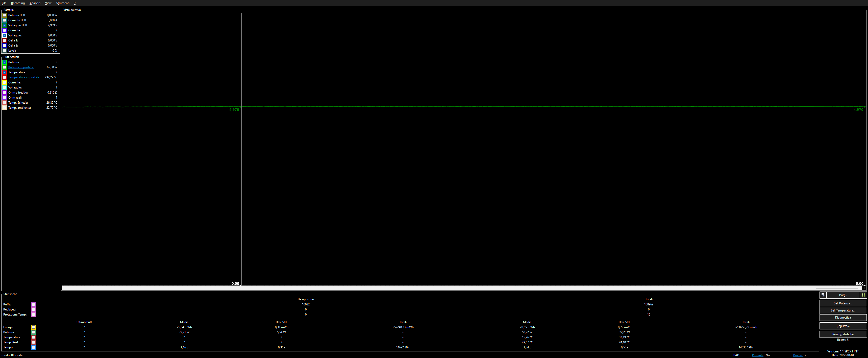This screenshot has height=358, width=868.
Task: Open the Strumenti menu
Action: coord(63,3)
